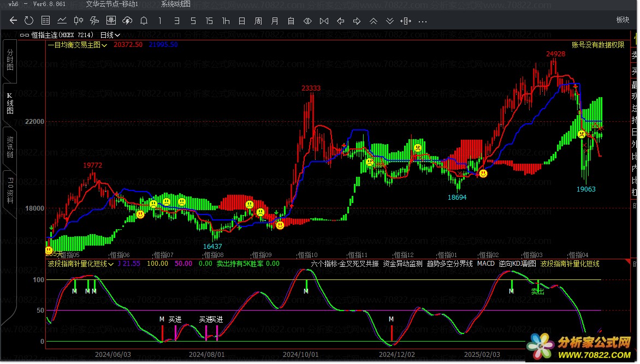640x364 pixels.
Task: Click the refresh icon in toolbar
Action: [x=29, y=21]
